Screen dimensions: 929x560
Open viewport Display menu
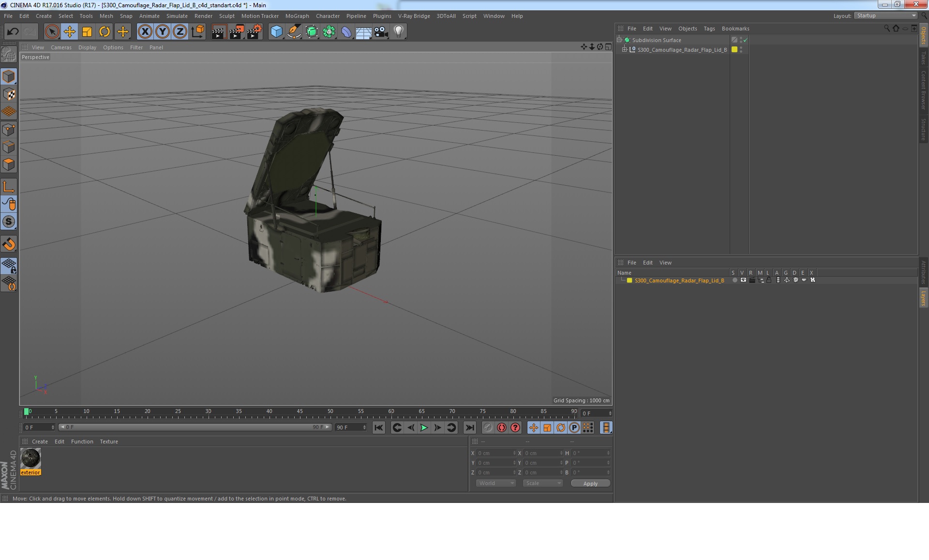pyautogui.click(x=87, y=47)
